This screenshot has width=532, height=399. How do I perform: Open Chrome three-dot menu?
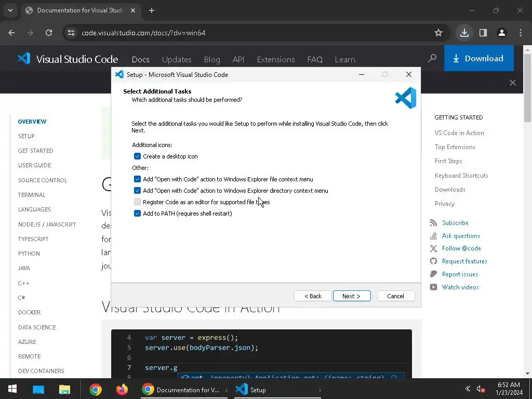coord(521,33)
